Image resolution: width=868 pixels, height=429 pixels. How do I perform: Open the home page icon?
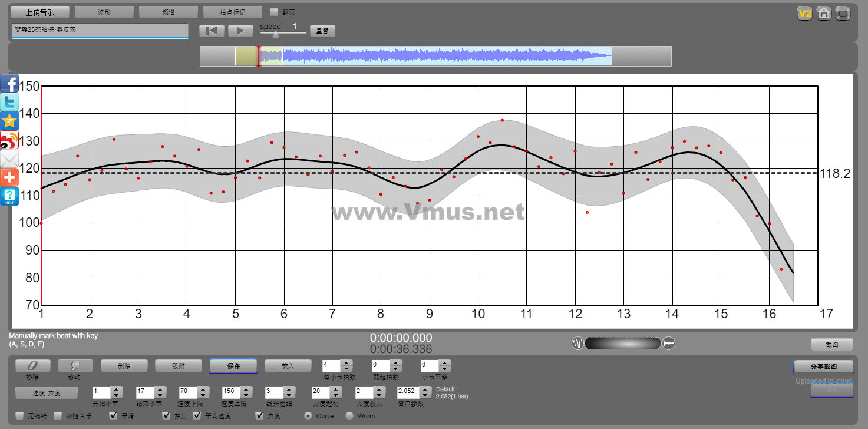(824, 13)
